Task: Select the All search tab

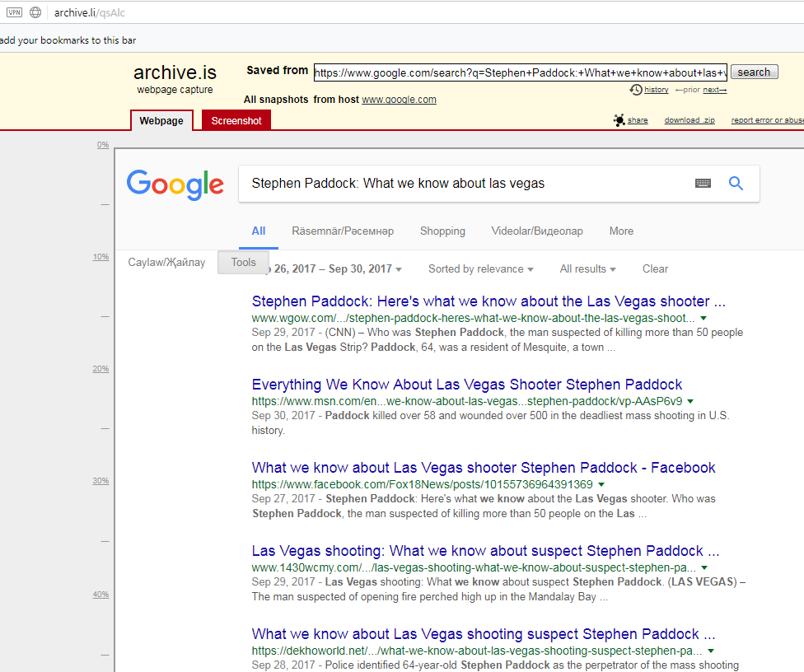Action: tap(259, 231)
